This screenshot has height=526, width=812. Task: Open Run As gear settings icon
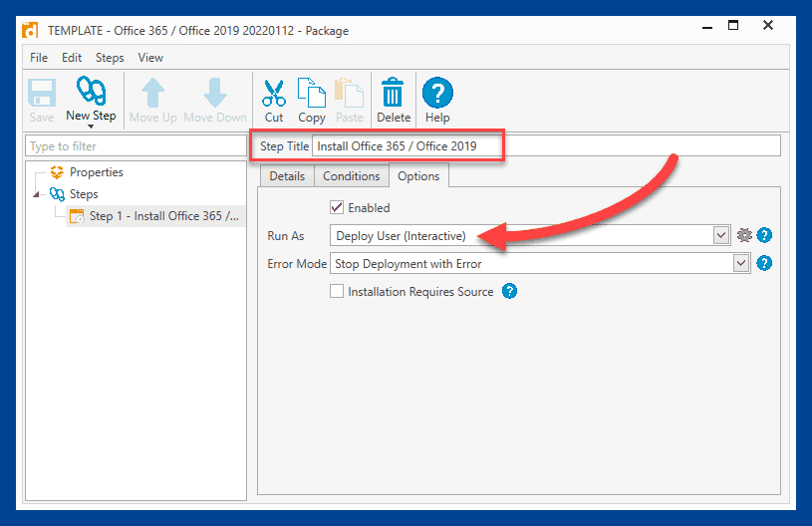click(x=744, y=235)
